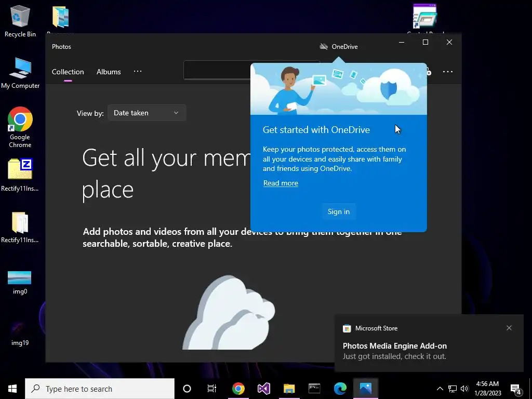Screen dimensions: 532x399
Task: Maximize the Photos window
Action: click(x=425, y=42)
